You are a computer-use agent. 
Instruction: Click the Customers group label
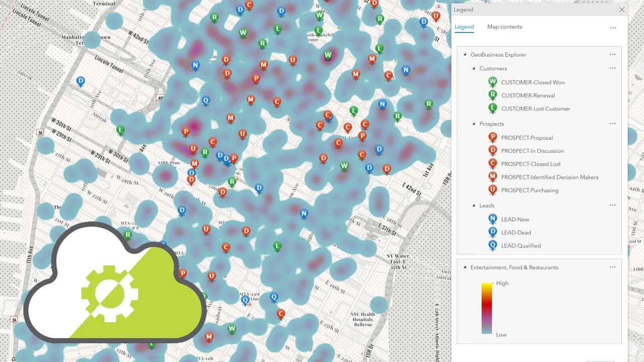click(493, 68)
